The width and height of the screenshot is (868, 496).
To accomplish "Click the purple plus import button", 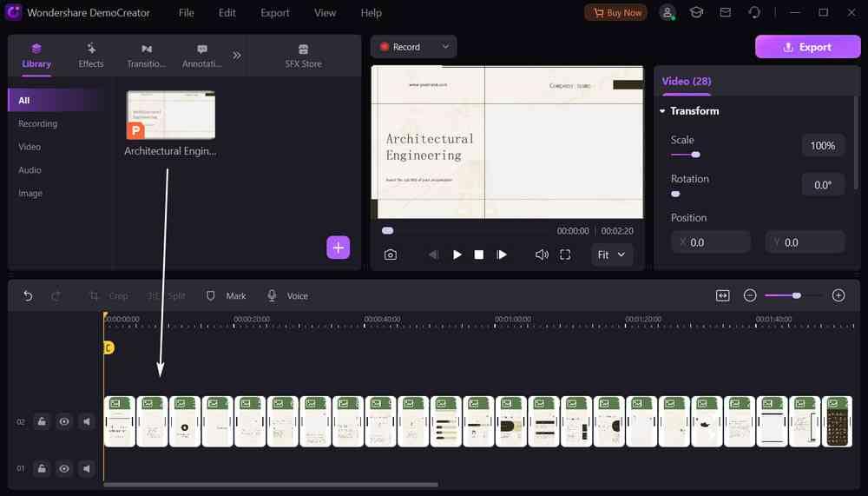I will click(x=339, y=248).
